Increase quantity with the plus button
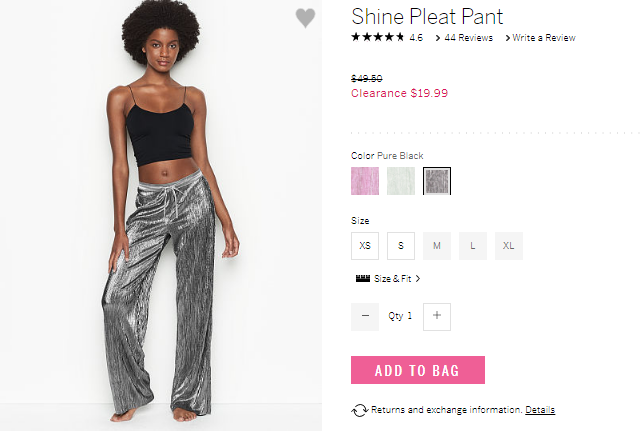This screenshot has width=641, height=434. pos(437,316)
